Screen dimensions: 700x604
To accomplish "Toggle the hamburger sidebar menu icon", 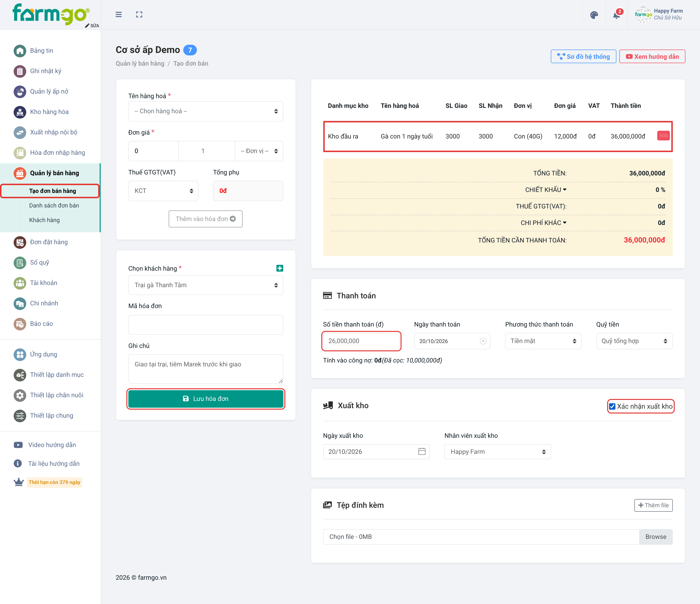I will (x=119, y=15).
